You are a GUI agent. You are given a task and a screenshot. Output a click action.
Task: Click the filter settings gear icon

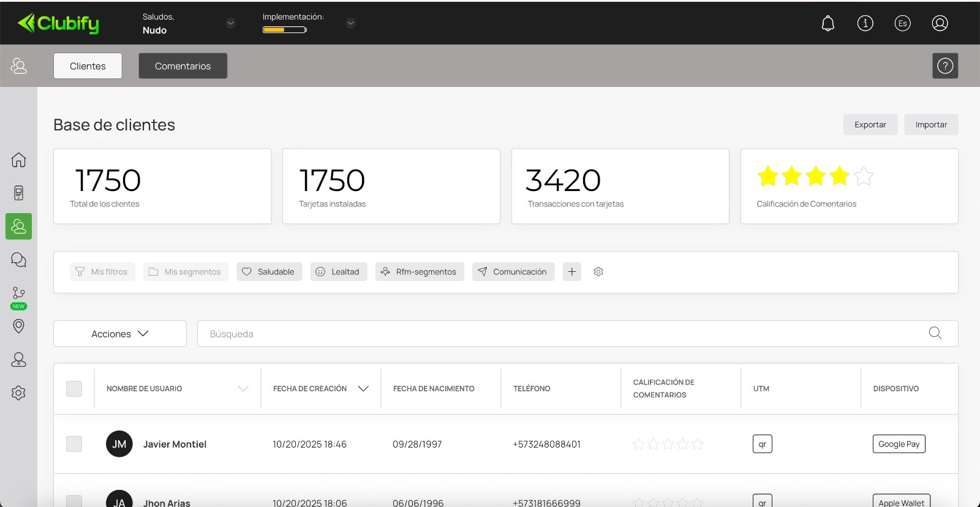(598, 272)
